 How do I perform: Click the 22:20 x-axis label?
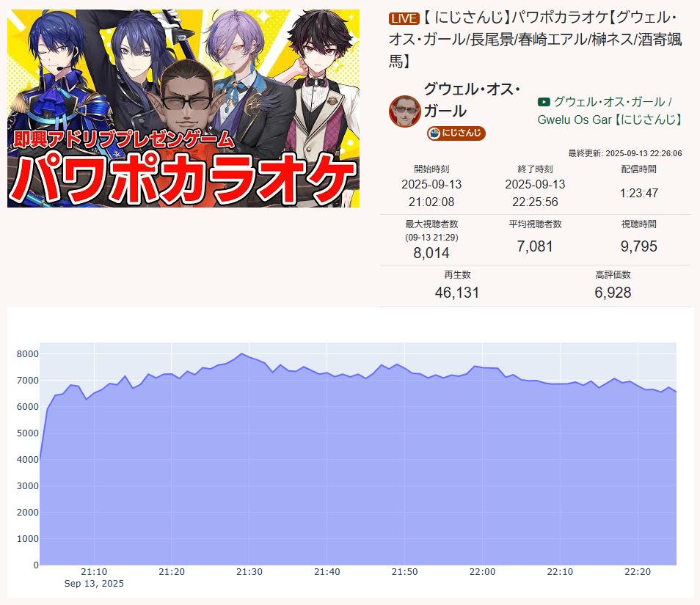coord(638,571)
